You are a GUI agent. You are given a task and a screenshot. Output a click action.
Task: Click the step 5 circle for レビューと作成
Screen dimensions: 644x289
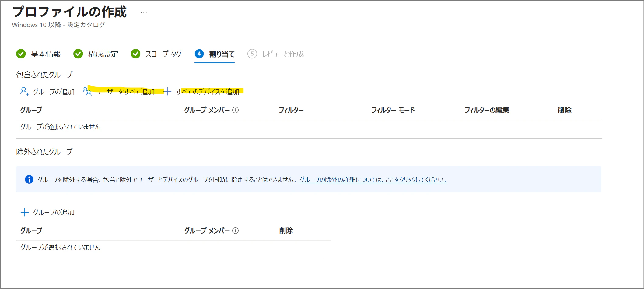pos(252,54)
